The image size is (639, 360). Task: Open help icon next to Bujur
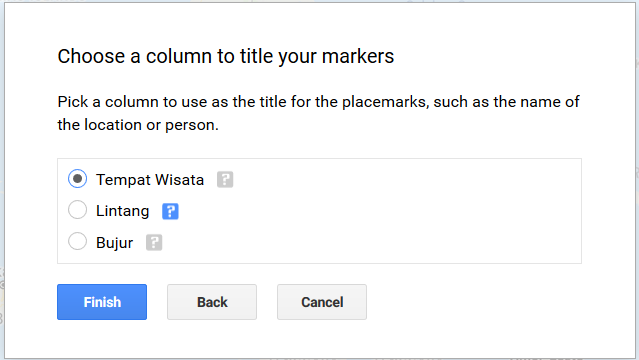point(154,243)
